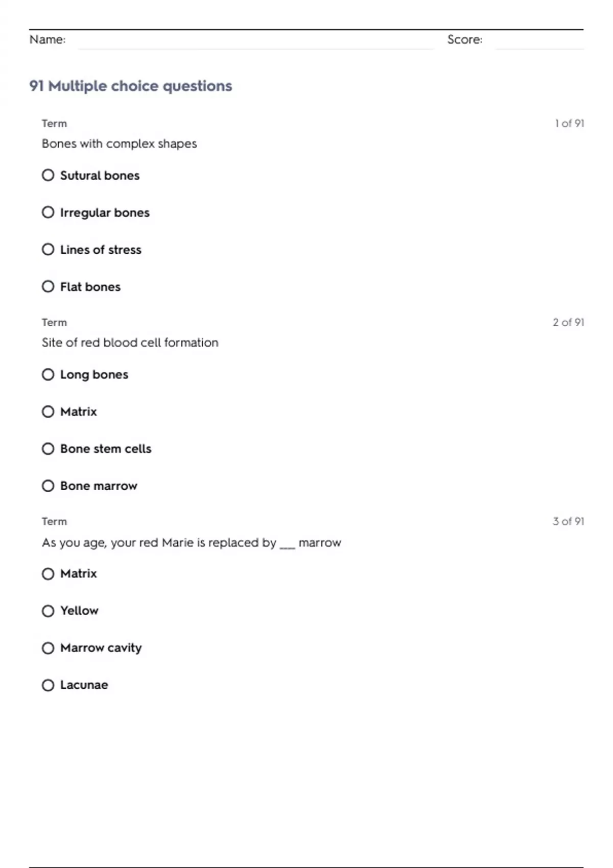The width and height of the screenshot is (613, 868).
Task: Pick the Marrow cavity option
Action: pyautogui.click(x=48, y=648)
